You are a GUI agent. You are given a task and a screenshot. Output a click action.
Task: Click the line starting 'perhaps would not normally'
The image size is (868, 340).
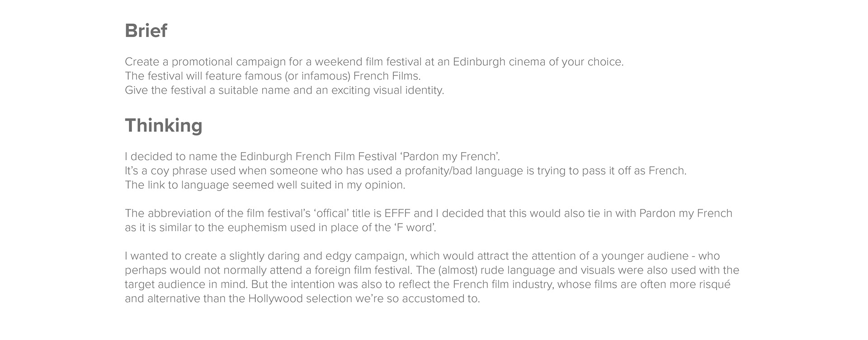(x=432, y=270)
